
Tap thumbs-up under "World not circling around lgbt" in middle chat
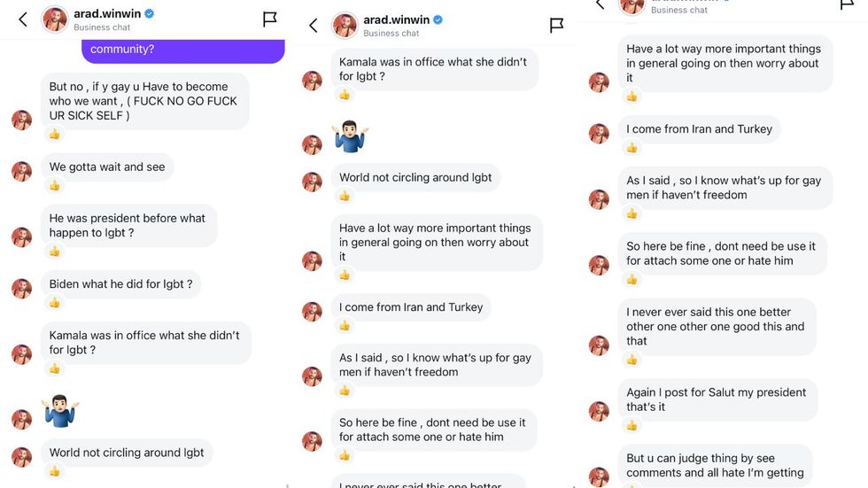344,197
